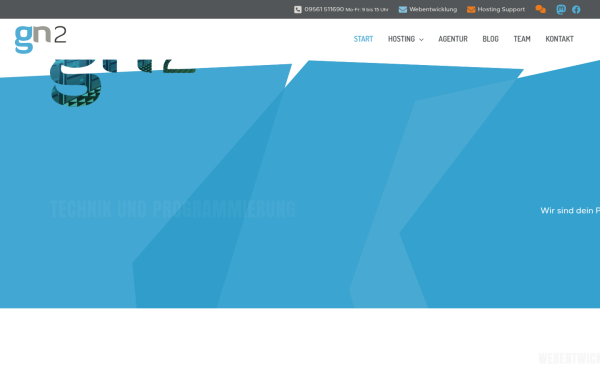The width and height of the screenshot is (600, 375).
Task: Open the AGENTUR menu item
Action: click(x=453, y=39)
